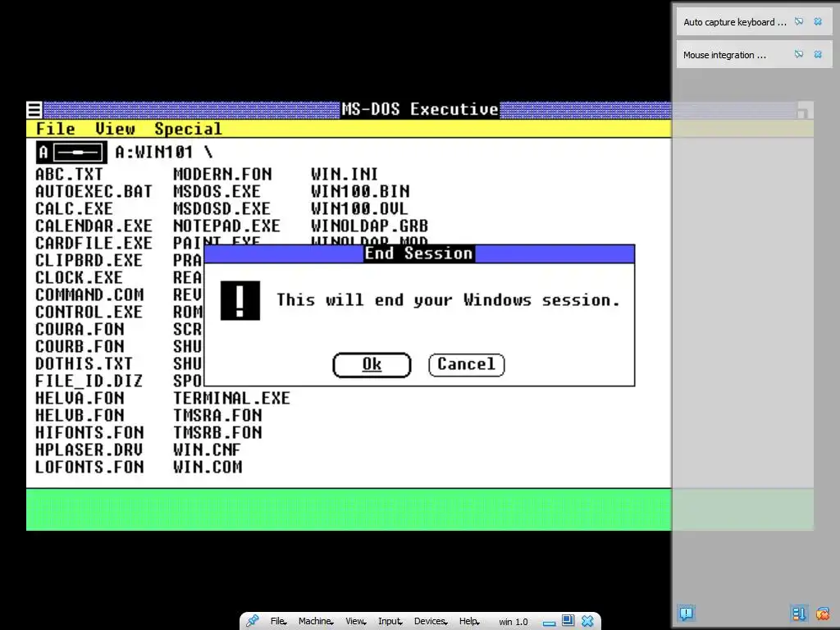Open VirtualBox Help menu in mini toolbar
840x630 pixels.
[x=468, y=621]
